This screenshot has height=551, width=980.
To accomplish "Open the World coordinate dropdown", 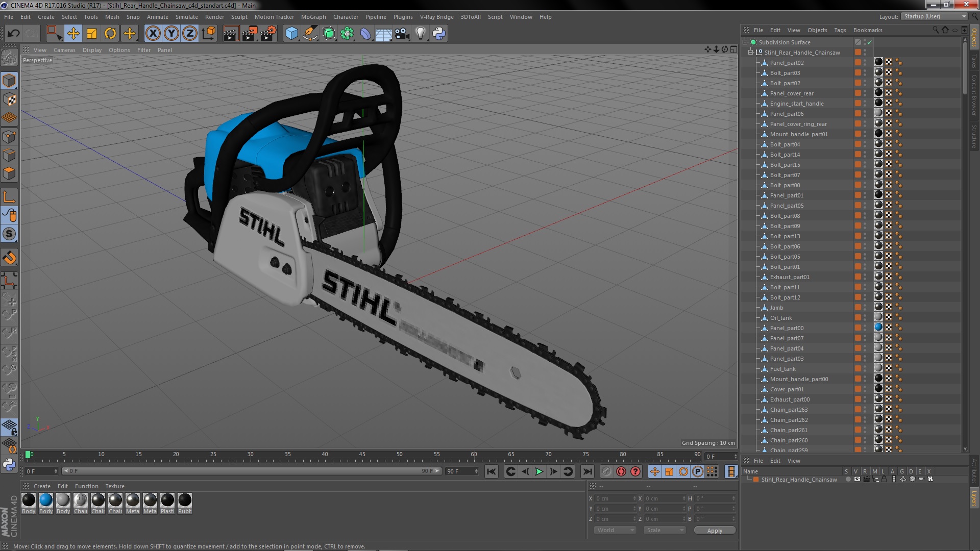I will click(x=615, y=530).
